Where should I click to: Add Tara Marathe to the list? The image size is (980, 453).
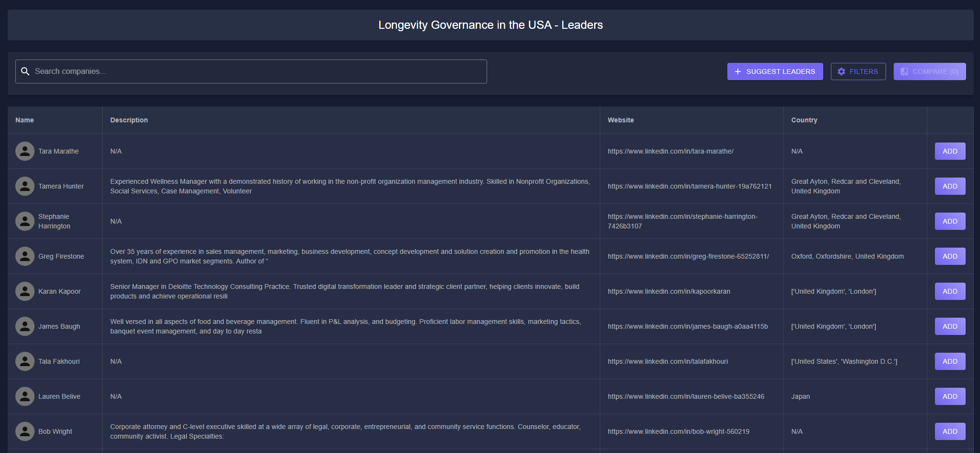950,151
